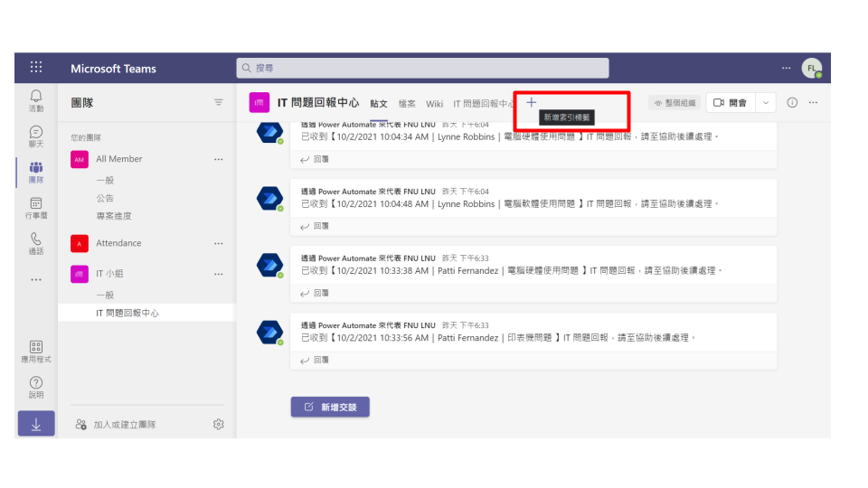Click the Microsoft Teams title text

(x=114, y=69)
